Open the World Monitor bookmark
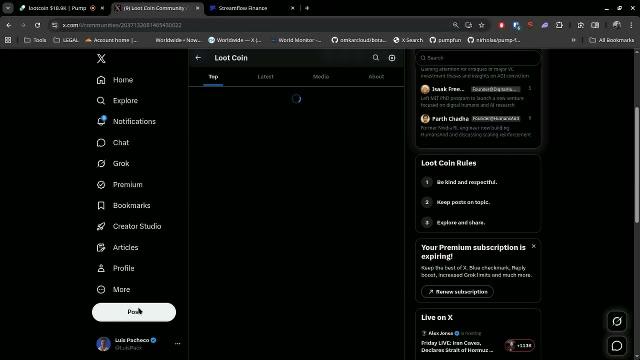 pyautogui.click(x=296, y=40)
